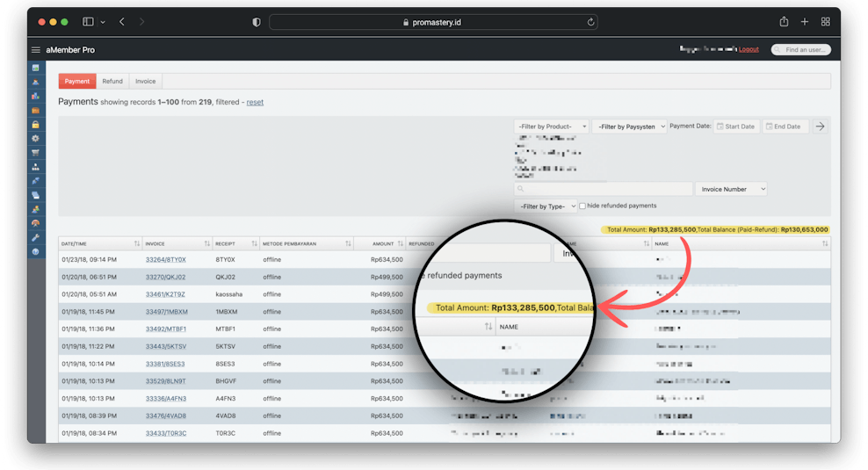The width and height of the screenshot is (868, 470).
Task: Open the Reports bar-chart sidebar icon
Action: (35, 97)
